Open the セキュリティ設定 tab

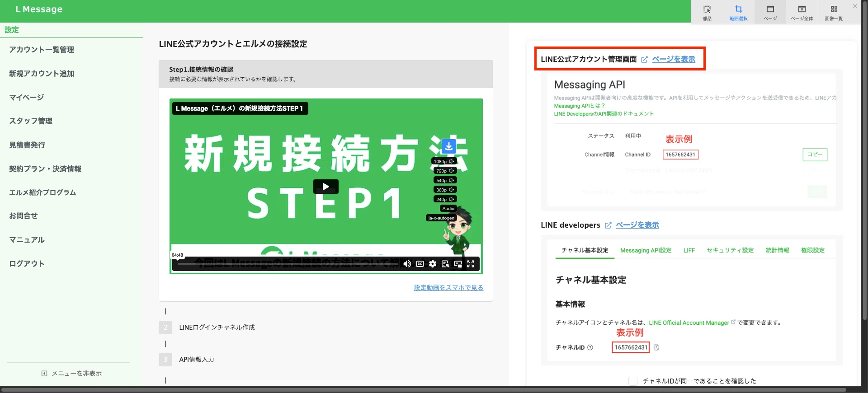click(730, 250)
